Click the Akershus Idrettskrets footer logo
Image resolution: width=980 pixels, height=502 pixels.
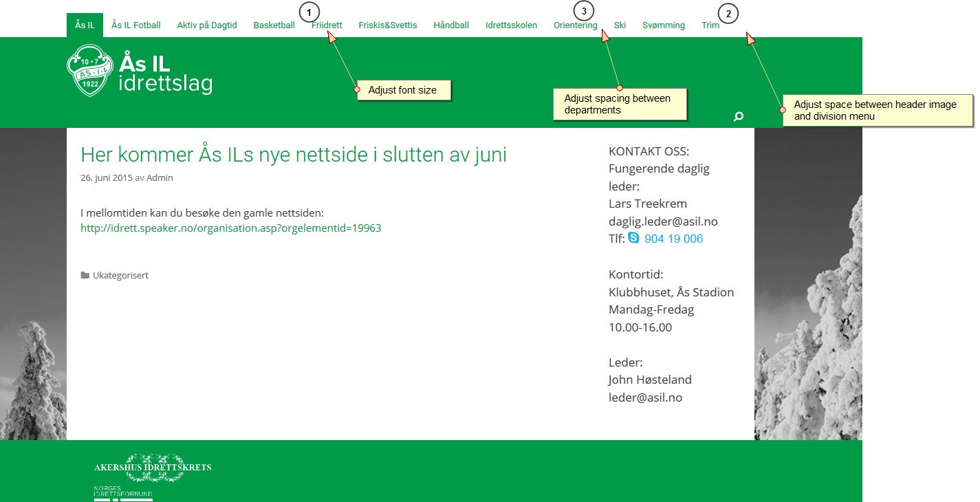(x=153, y=468)
